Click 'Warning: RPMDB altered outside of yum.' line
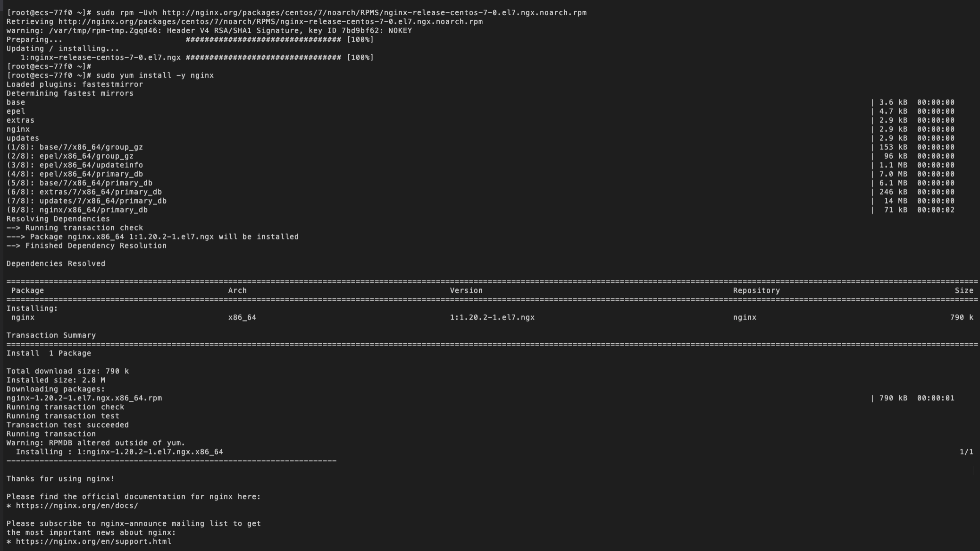The width and height of the screenshot is (980, 551). [x=96, y=443]
